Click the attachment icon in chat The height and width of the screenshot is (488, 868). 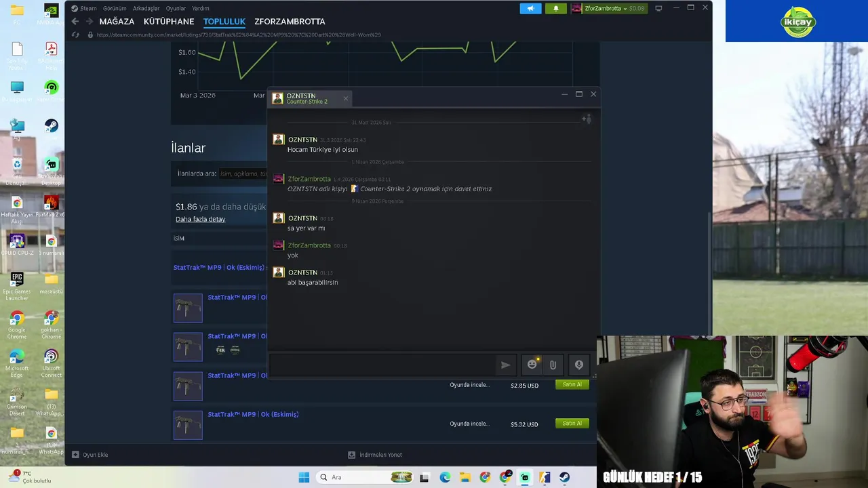pos(553,365)
